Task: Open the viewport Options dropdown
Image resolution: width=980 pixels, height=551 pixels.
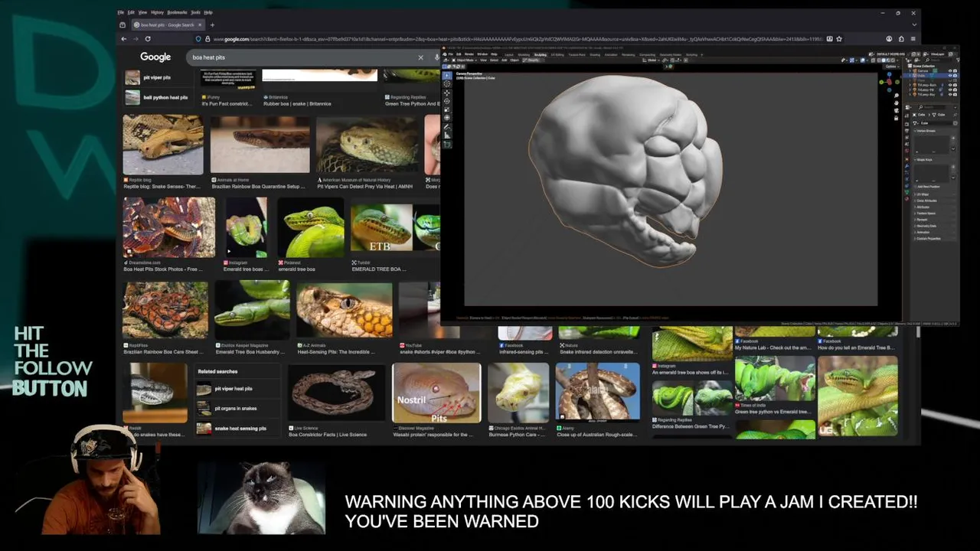Action: pos(893,67)
